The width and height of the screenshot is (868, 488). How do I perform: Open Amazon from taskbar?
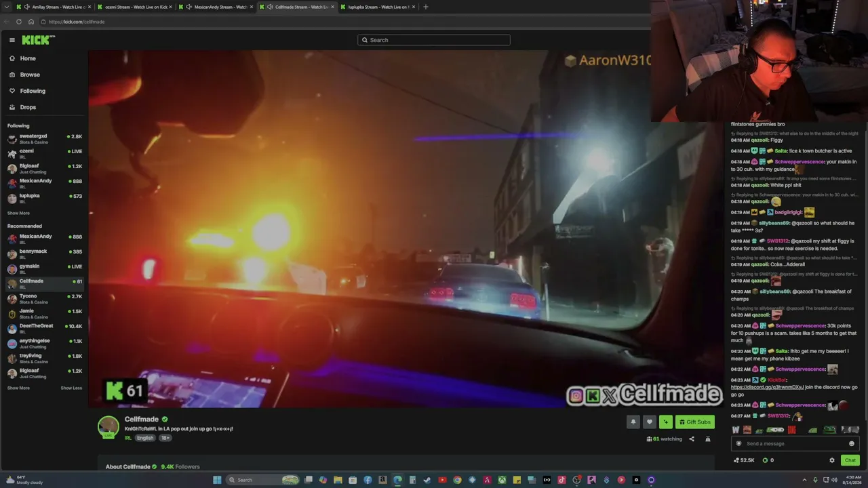(x=382, y=480)
